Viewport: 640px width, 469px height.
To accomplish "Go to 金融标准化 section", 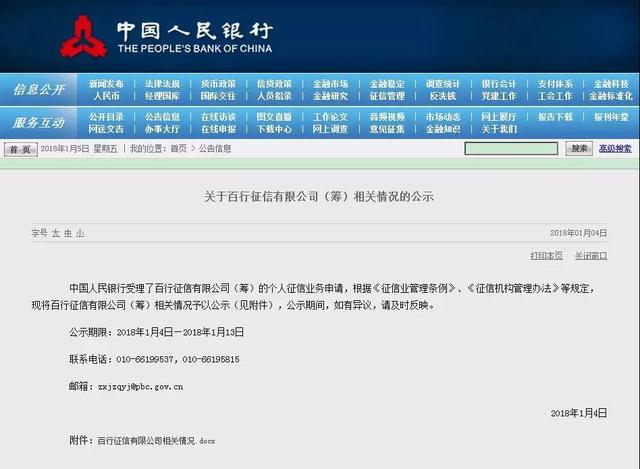I will [x=611, y=96].
